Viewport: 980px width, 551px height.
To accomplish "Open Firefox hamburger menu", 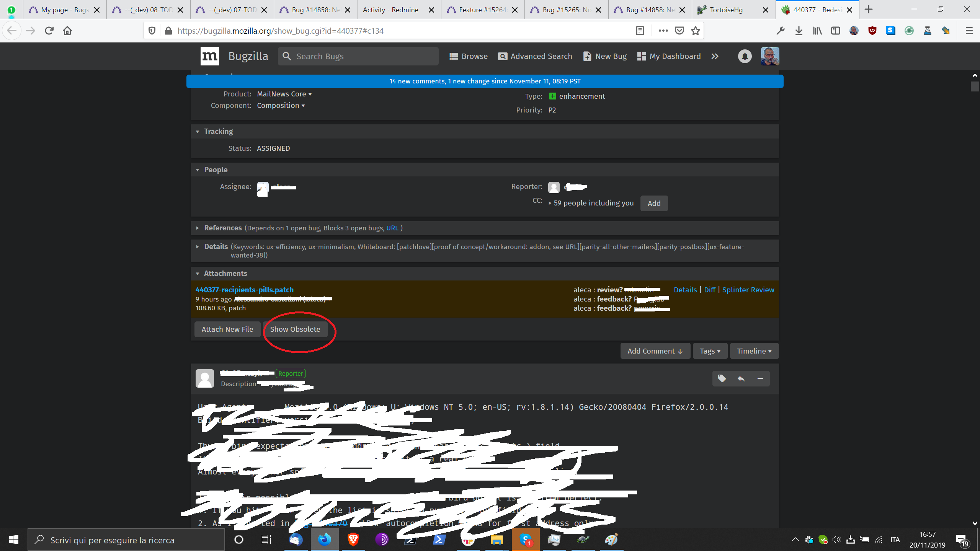I will pyautogui.click(x=969, y=31).
